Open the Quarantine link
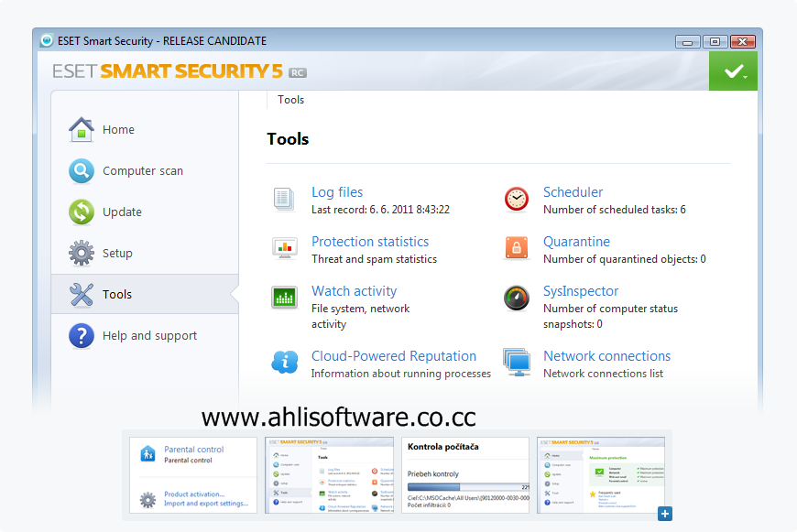The width and height of the screenshot is (797, 532). tap(576, 242)
